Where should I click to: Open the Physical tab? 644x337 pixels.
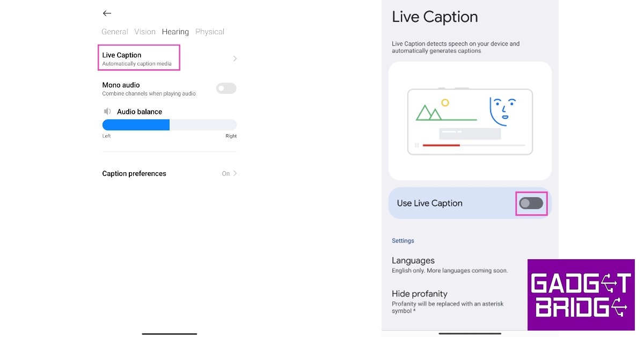pyautogui.click(x=210, y=32)
